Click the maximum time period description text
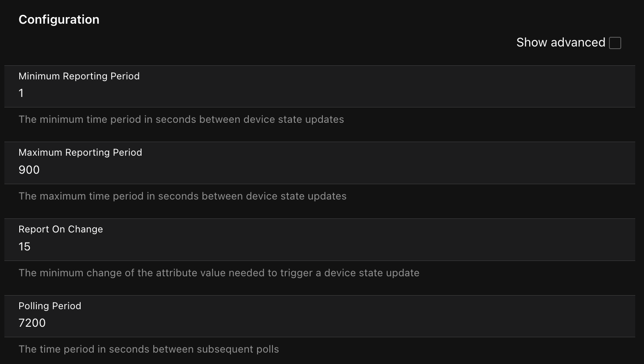The width and height of the screenshot is (644, 364). 182,196
